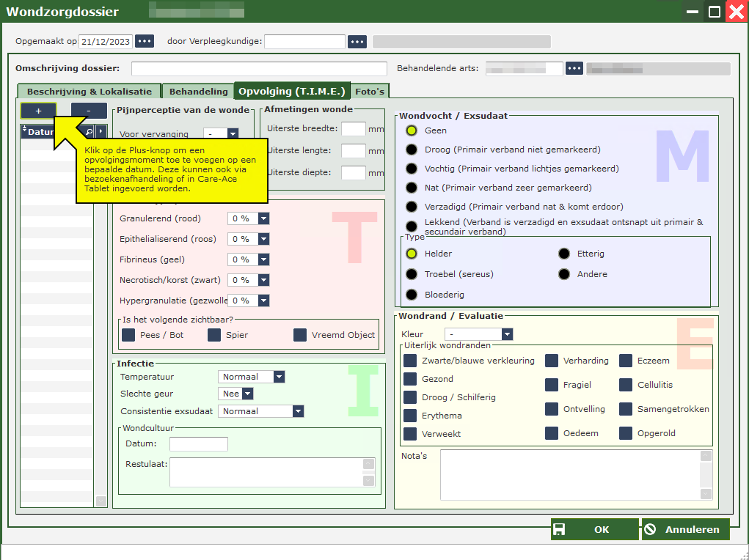This screenshot has width=749, height=560.
Task: Select the Droog exsudaat radio button
Action: (x=412, y=150)
